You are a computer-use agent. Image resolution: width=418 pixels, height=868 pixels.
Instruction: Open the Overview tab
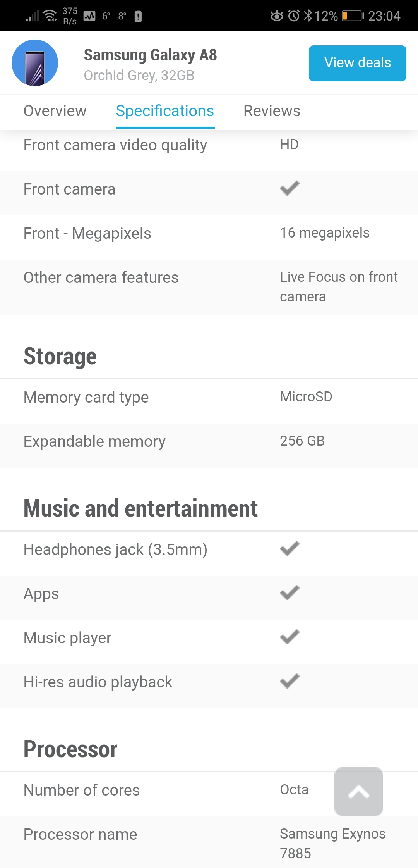pos(55,111)
